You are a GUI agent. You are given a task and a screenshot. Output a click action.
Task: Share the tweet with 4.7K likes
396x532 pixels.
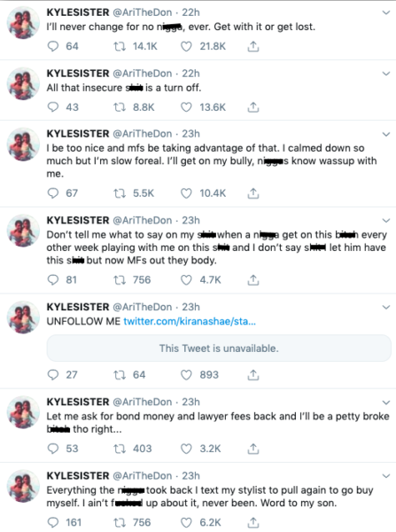(x=252, y=280)
